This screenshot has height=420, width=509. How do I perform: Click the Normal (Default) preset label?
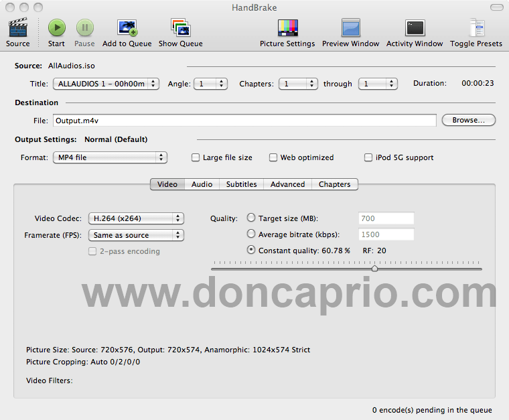(x=117, y=139)
